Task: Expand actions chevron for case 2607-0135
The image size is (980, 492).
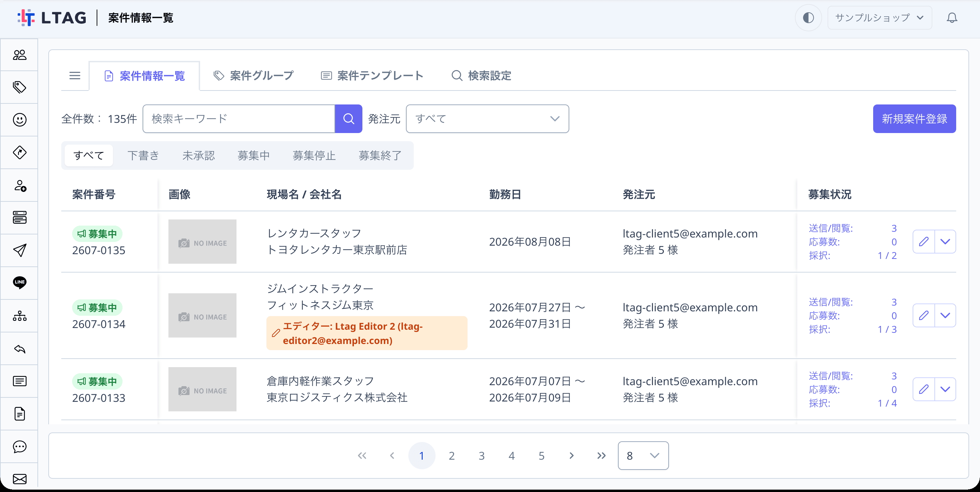Action: 945,242
